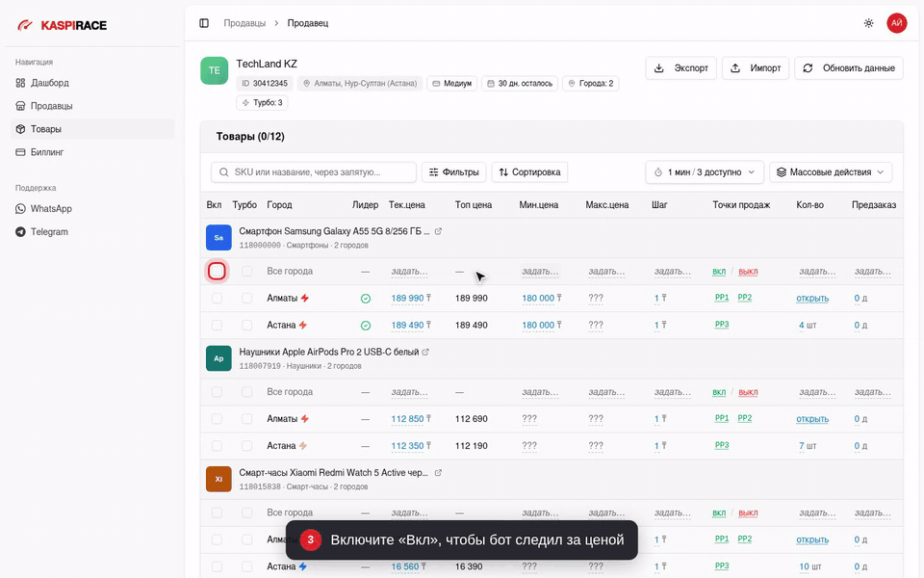Screen dimensions: 924x578
Task: Open "Биллинг" in the sidebar
Action: click(92, 152)
